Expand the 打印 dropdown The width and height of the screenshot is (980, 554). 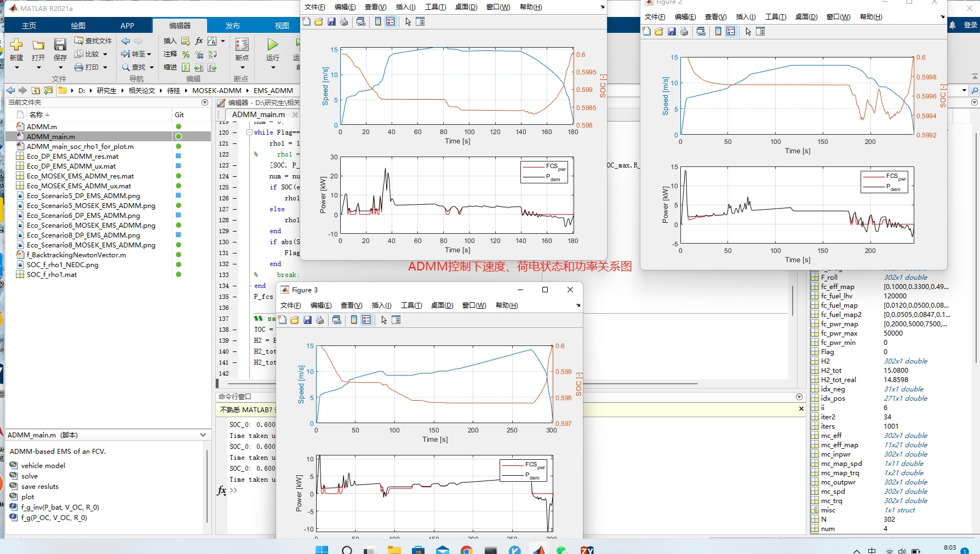coord(105,67)
